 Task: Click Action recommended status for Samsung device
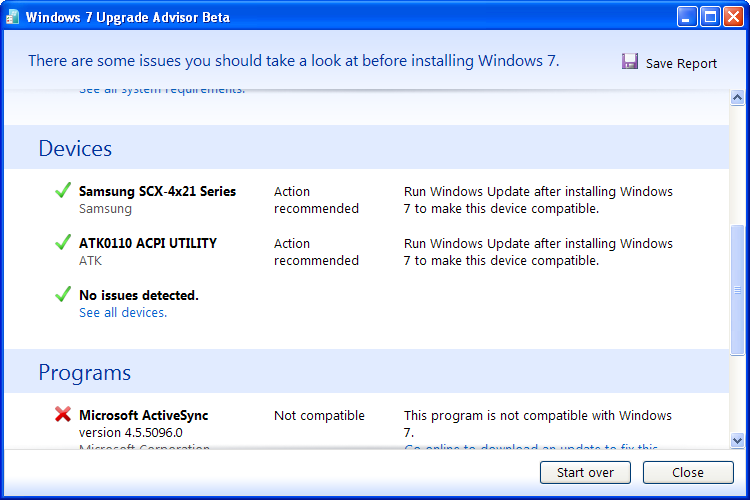[316, 200]
